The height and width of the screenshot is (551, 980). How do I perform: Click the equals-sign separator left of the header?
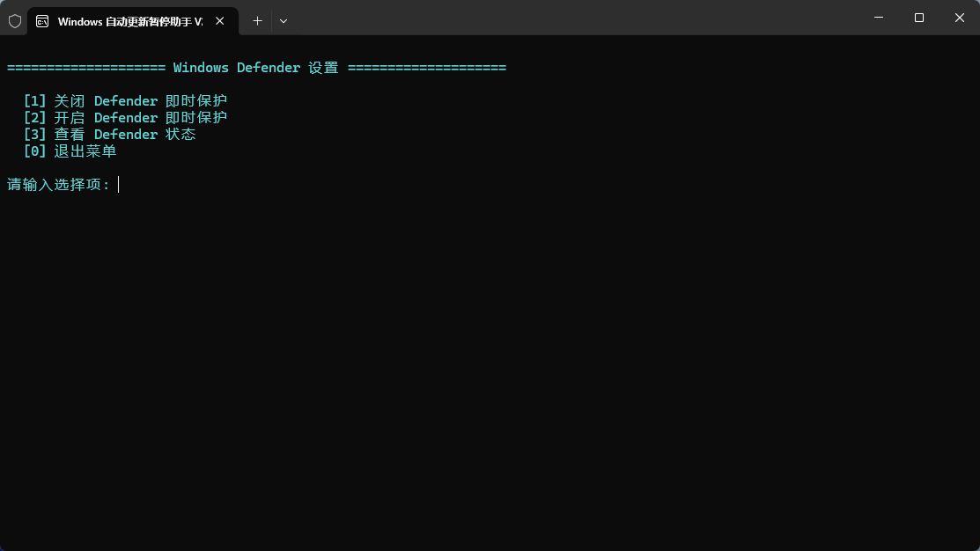[86, 68]
